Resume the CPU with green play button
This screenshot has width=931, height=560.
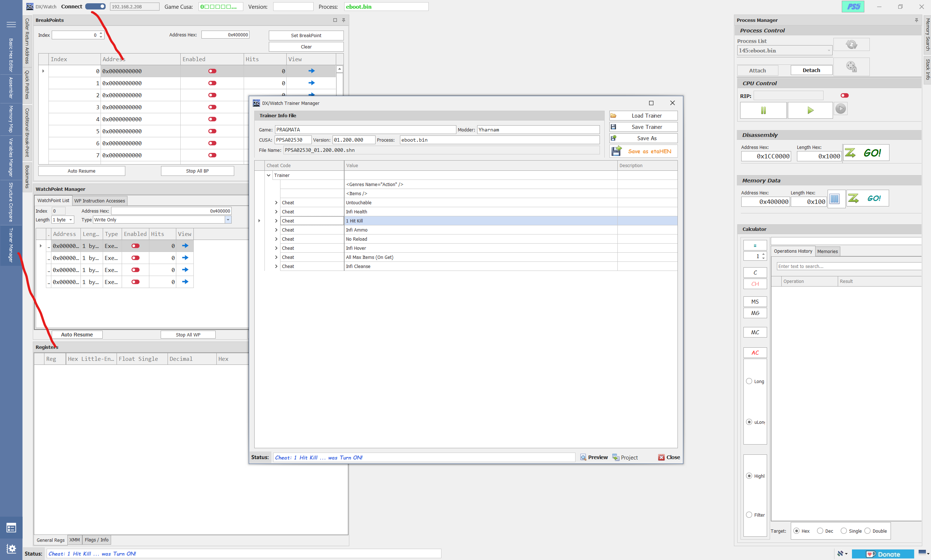coord(810,110)
